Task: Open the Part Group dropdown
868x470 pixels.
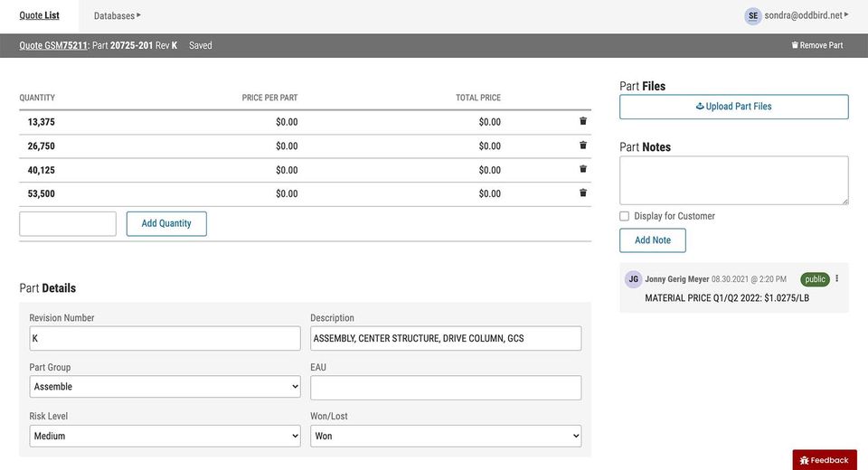Action: point(165,387)
